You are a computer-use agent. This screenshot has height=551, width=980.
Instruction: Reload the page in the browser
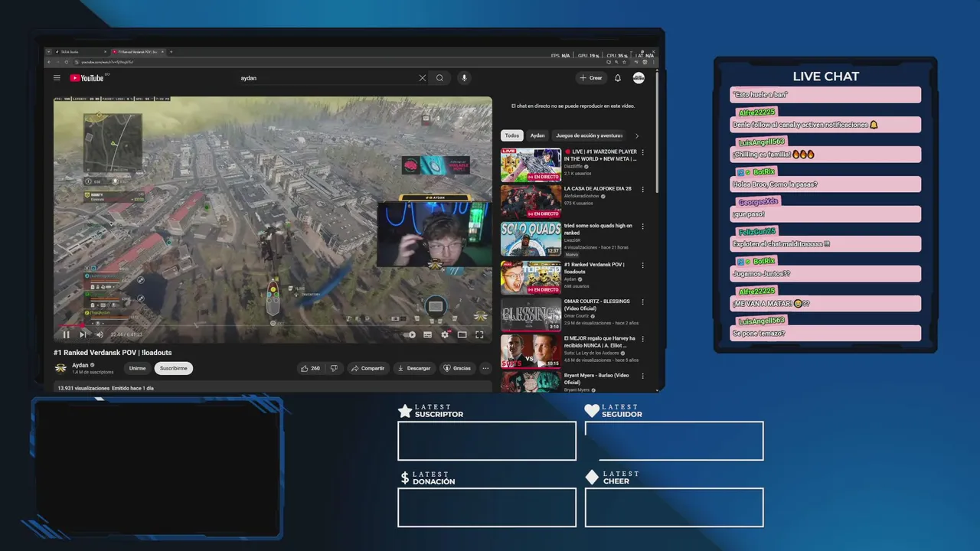click(x=67, y=61)
